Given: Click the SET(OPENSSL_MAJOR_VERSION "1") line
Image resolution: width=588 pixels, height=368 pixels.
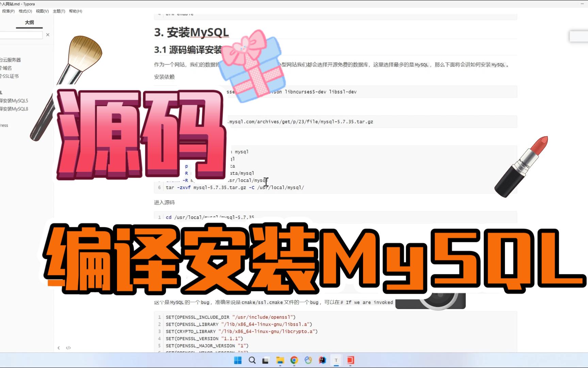Looking at the screenshot, I should click(207, 346).
